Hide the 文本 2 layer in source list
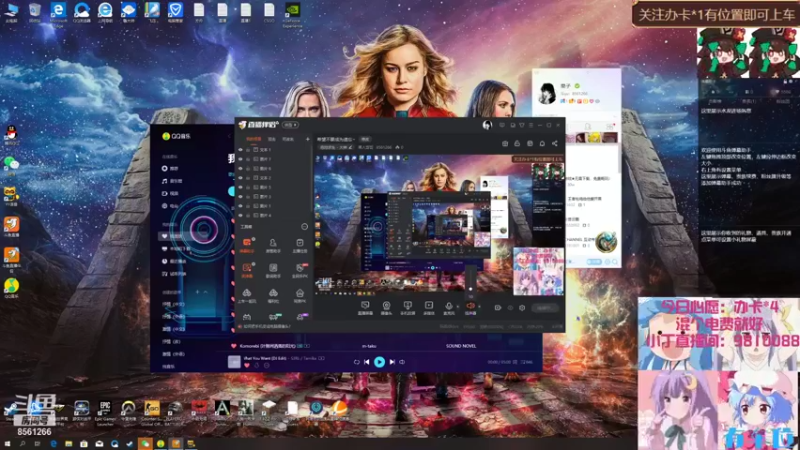The image size is (800, 450). pos(240,178)
